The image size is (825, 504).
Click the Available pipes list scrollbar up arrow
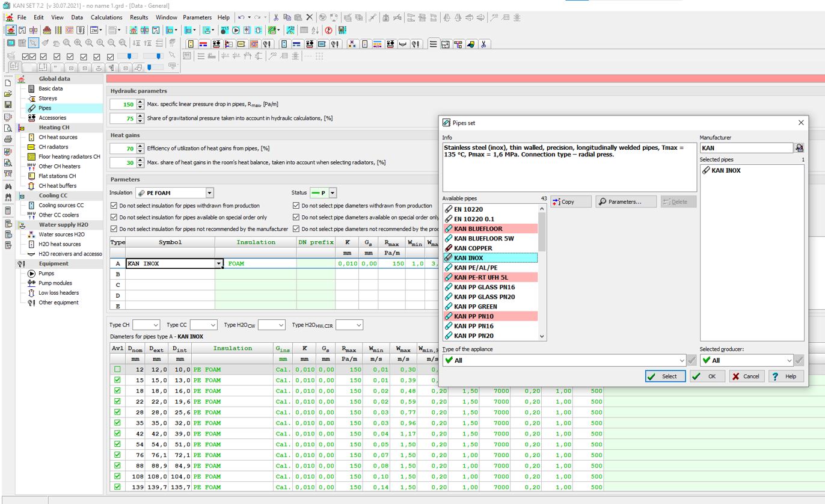pos(542,209)
